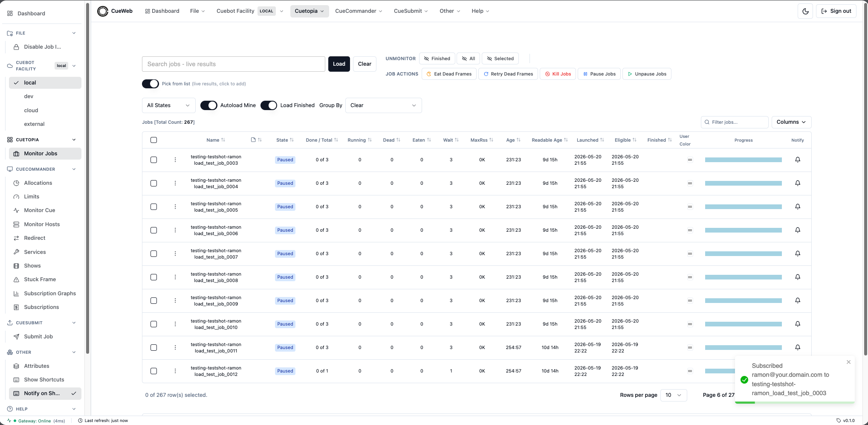Open Redirect in sidebar
This screenshot has height=425, width=868.
click(45, 238)
